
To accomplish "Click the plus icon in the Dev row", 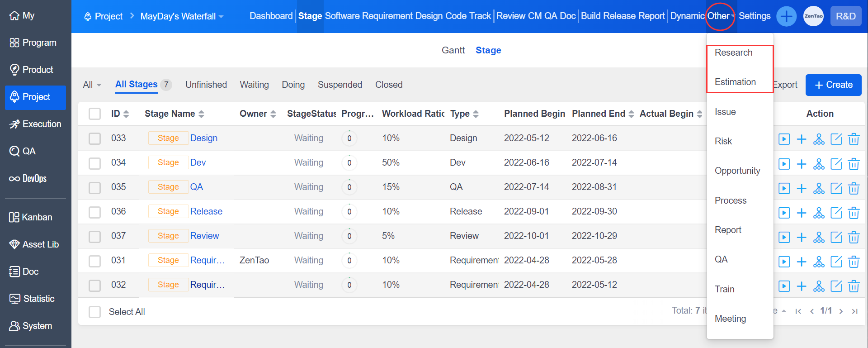I will point(801,164).
